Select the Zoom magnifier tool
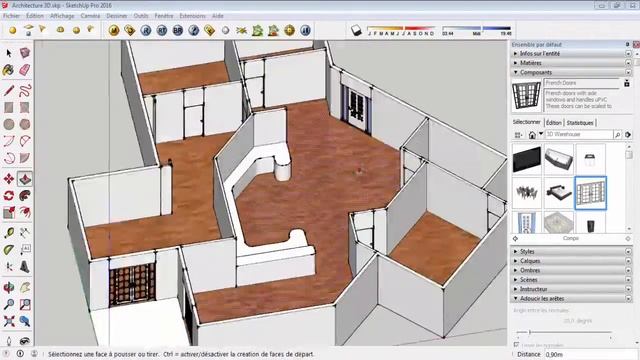Image resolution: width=640 pixels, height=360 pixels. (9, 304)
